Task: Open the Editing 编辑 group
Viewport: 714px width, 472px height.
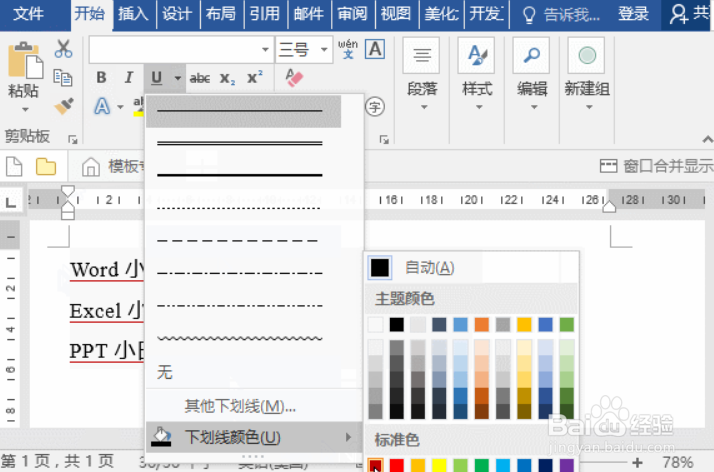Action: click(532, 75)
